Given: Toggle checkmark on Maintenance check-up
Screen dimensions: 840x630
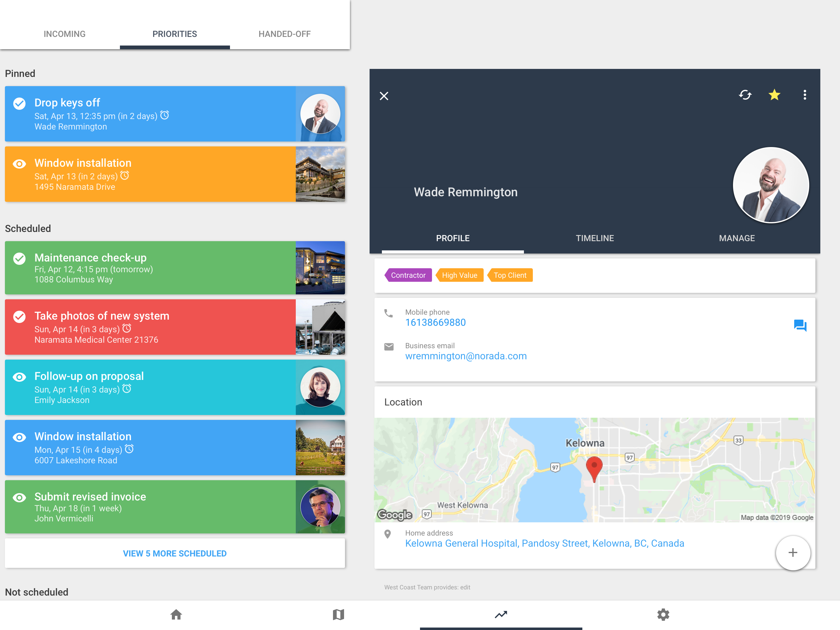Looking at the screenshot, I should (19, 258).
